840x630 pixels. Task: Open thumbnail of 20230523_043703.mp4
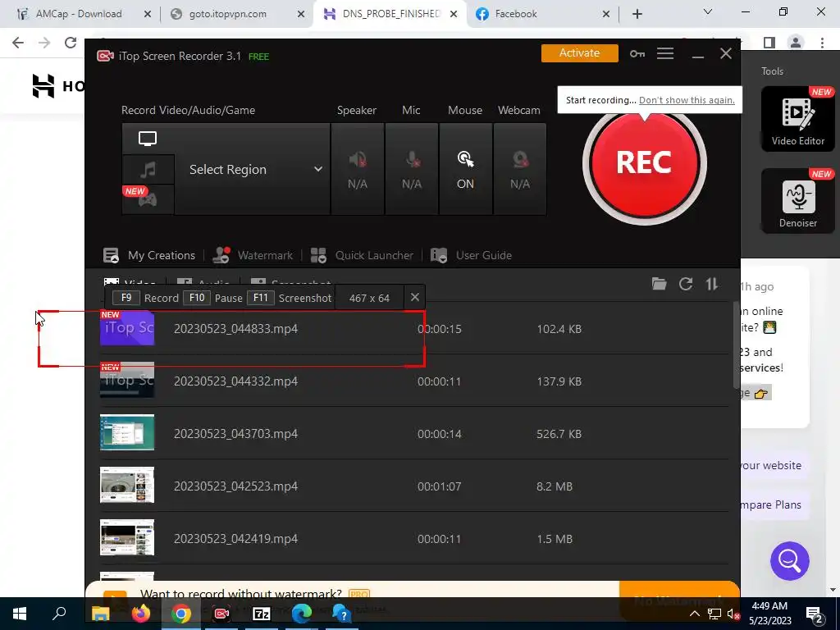tap(127, 433)
